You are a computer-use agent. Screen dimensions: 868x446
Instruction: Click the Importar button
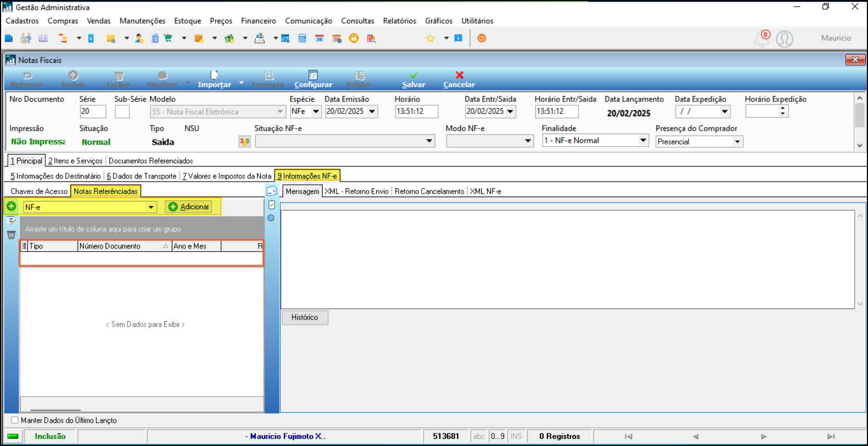(214, 79)
